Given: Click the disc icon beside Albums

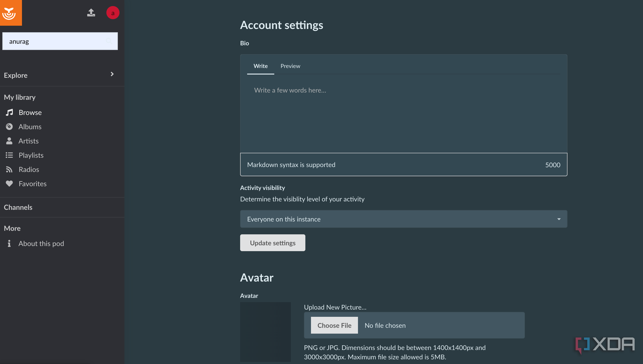Looking at the screenshot, I should [9, 126].
